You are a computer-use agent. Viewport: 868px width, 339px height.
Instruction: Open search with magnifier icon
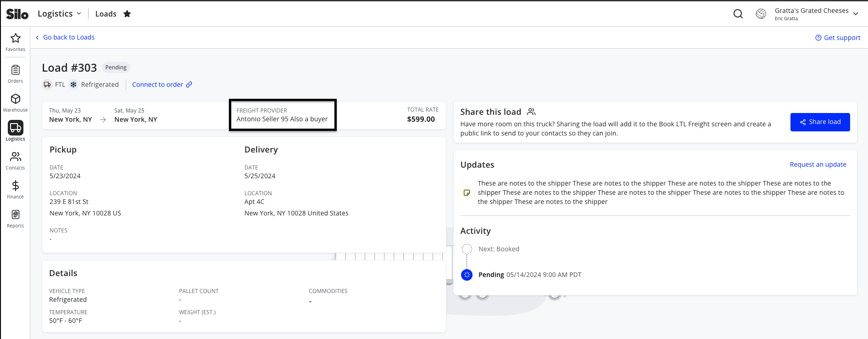coord(738,14)
